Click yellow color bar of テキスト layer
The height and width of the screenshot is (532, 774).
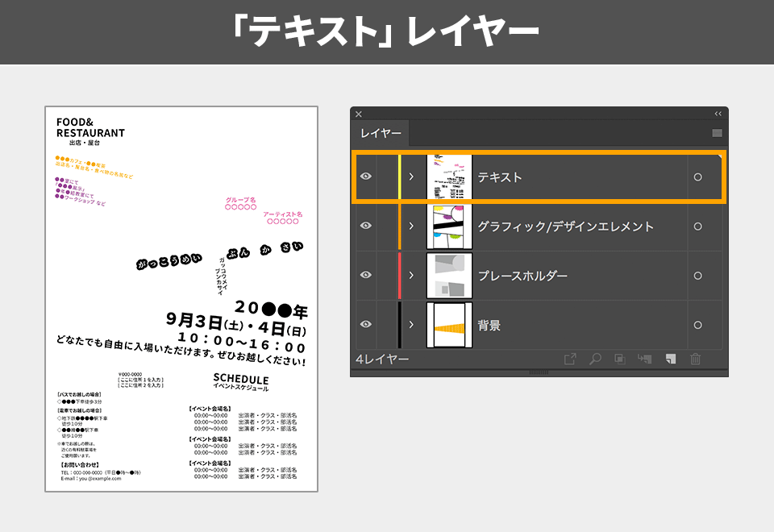pos(399,177)
